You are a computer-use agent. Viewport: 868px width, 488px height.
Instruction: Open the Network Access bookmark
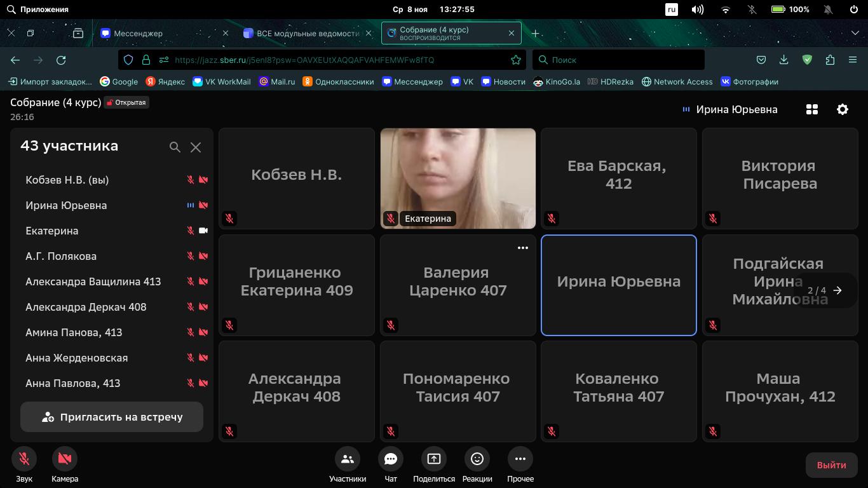677,81
